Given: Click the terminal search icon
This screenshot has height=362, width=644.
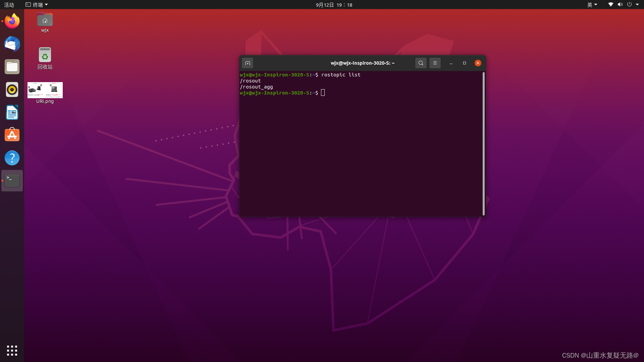Looking at the screenshot, I should click(421, 63).
